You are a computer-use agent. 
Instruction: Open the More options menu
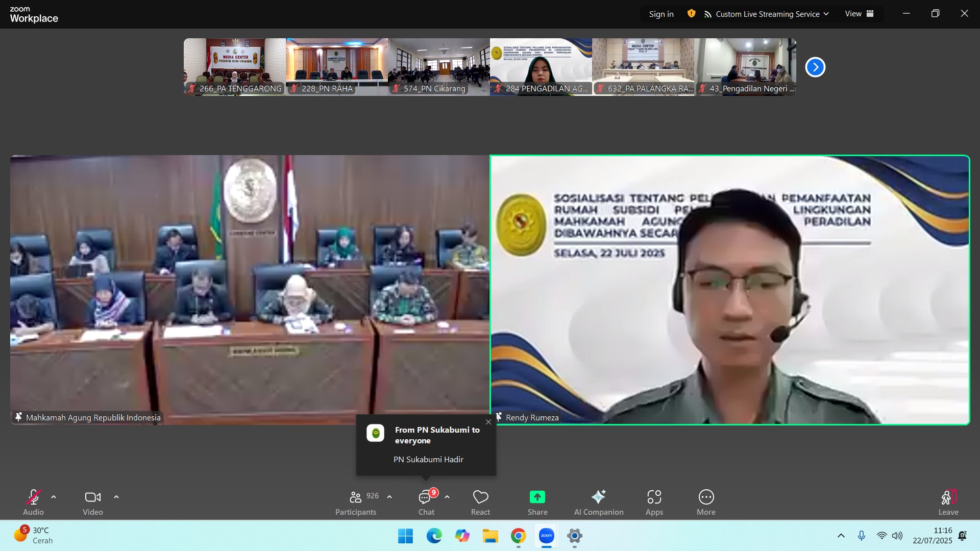(x=706, y=502)
